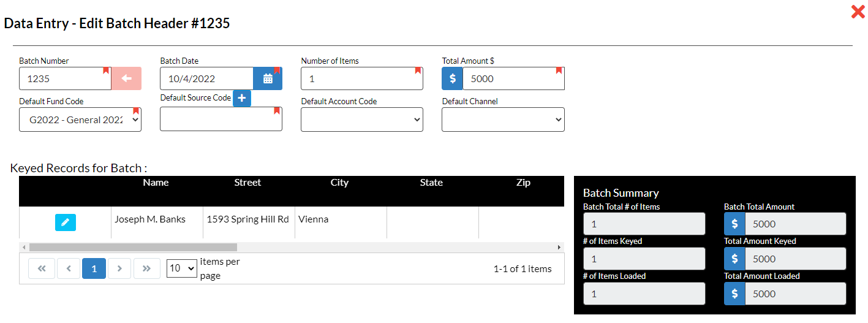Click the back arrow beside Batch Number
Image resolution: width=868 pixels, height=323 pixels.
point(126,78)
